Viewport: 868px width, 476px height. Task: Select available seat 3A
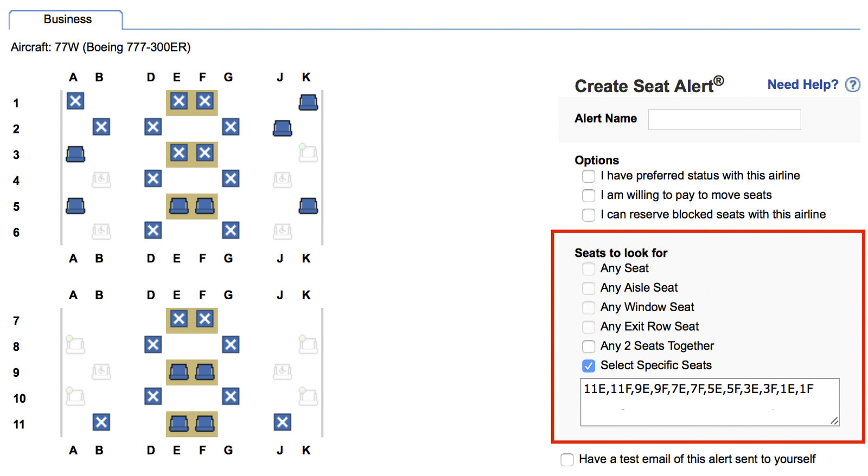click(75, 155)
